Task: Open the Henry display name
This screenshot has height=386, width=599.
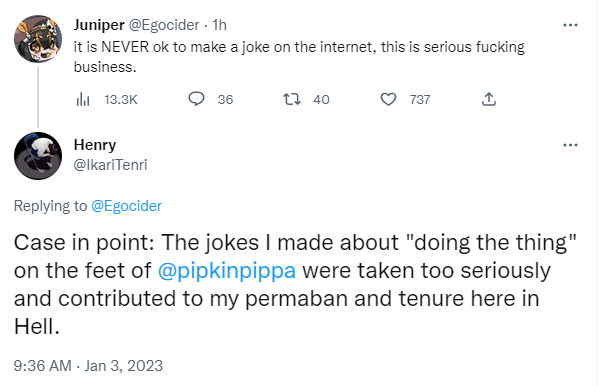Action: pos(95,145)
